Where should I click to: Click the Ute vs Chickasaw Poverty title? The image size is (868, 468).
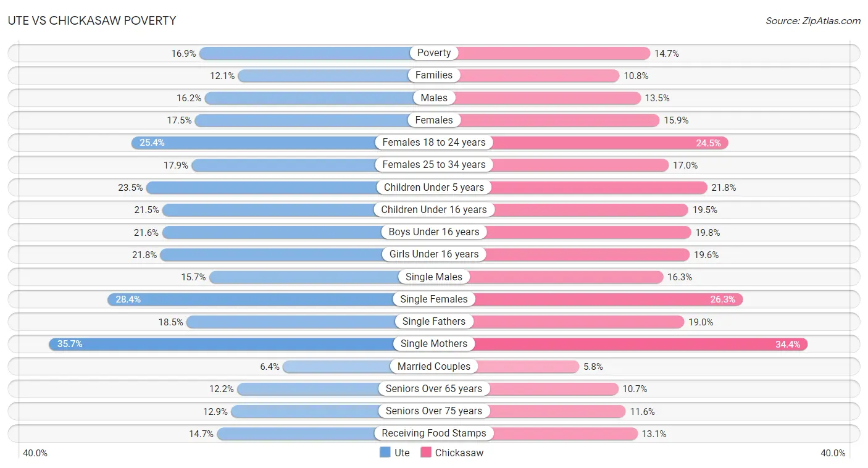click(x=92, y=20)
